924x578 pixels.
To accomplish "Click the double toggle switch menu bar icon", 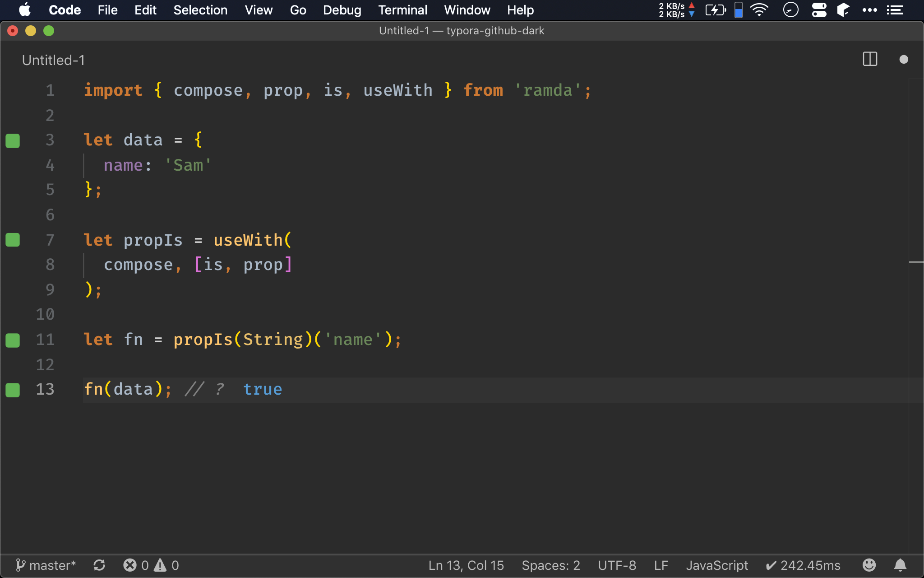I will tap(819, 10).
